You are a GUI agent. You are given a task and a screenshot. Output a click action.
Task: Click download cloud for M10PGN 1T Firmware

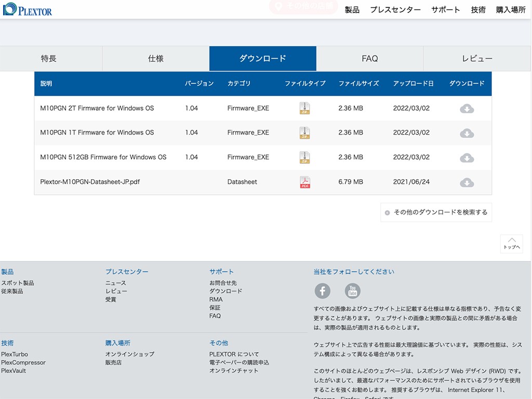pyautogui.click(x=467, y=133)
